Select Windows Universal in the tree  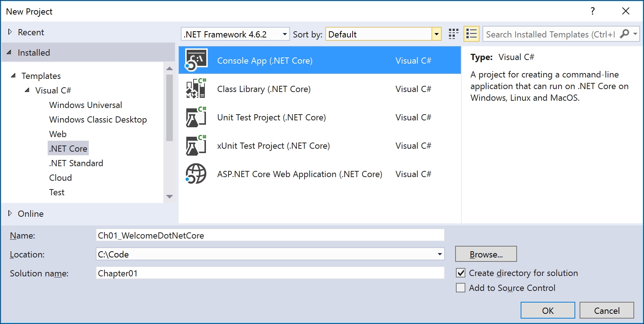click(x=86, y=105)
